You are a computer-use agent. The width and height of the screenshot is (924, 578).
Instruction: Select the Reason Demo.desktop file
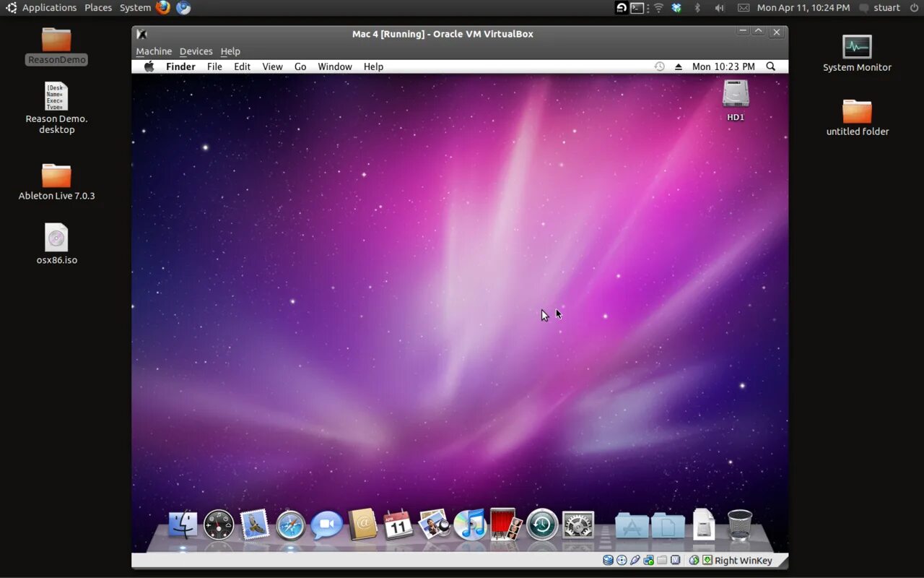coord(56,108)
